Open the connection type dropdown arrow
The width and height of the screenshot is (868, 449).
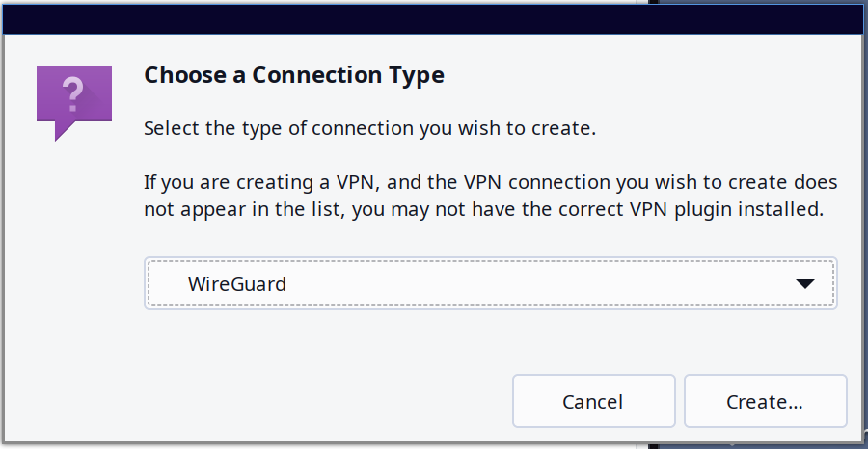(x=804, y=284)
